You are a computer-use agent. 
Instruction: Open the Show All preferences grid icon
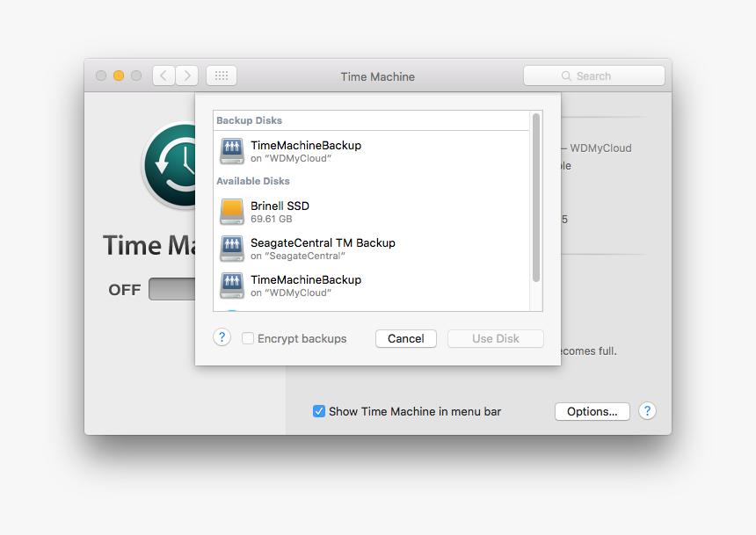tap(221, 75)
